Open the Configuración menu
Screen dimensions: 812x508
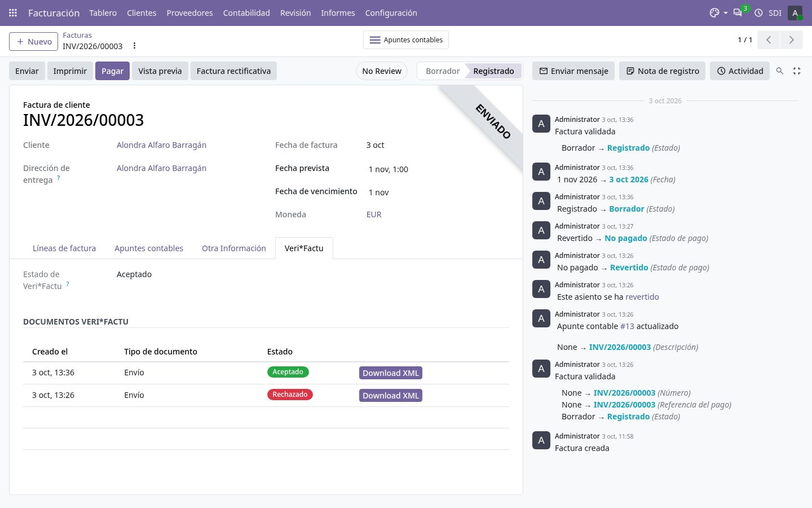point(391,12)
